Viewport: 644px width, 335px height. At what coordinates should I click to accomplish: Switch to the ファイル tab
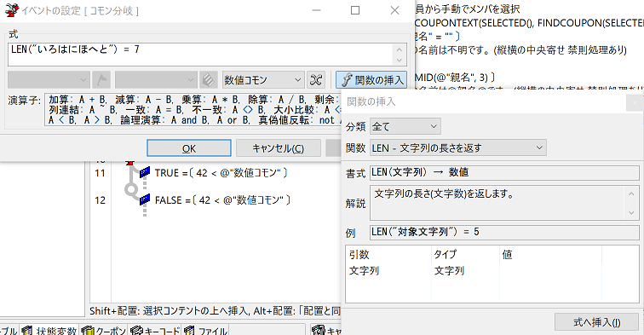(x=205, y=330)
